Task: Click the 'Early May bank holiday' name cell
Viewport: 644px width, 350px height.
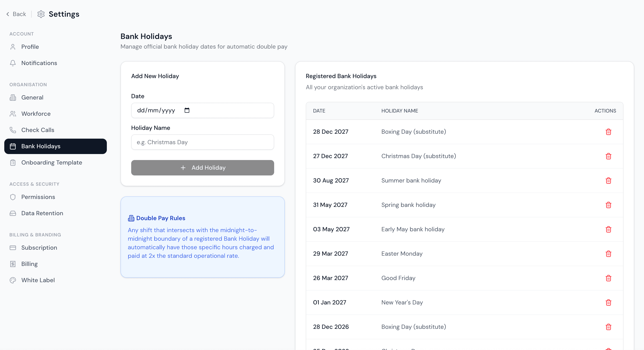Action: [x=413, y=229]
